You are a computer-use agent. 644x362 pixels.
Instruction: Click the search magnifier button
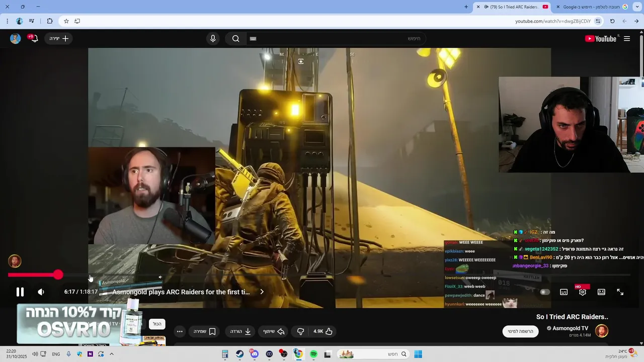235,39
